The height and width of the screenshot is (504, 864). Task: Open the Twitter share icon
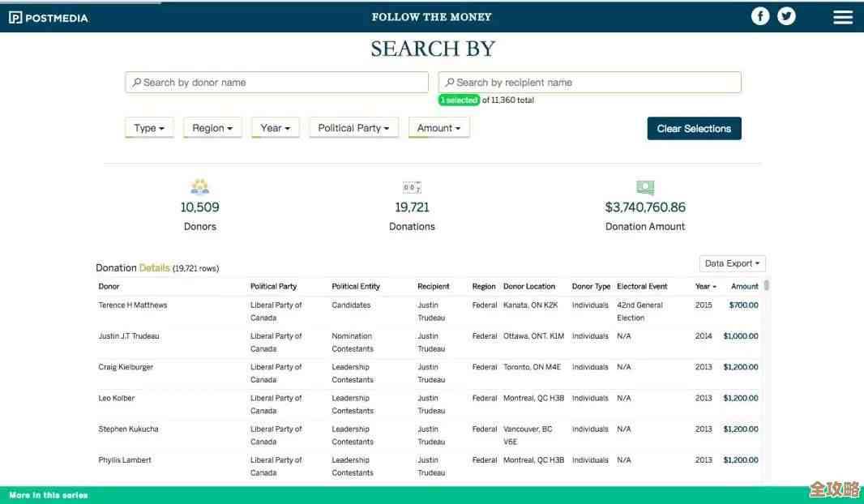pos(786,16)
